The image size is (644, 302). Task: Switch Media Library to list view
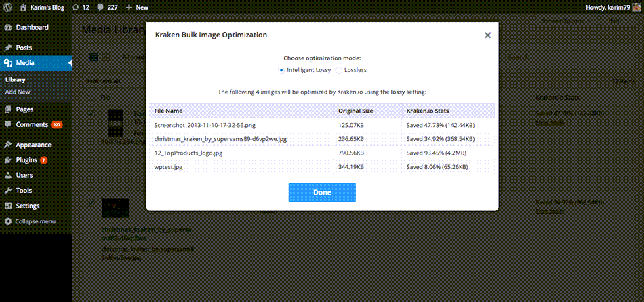[94, 58]
